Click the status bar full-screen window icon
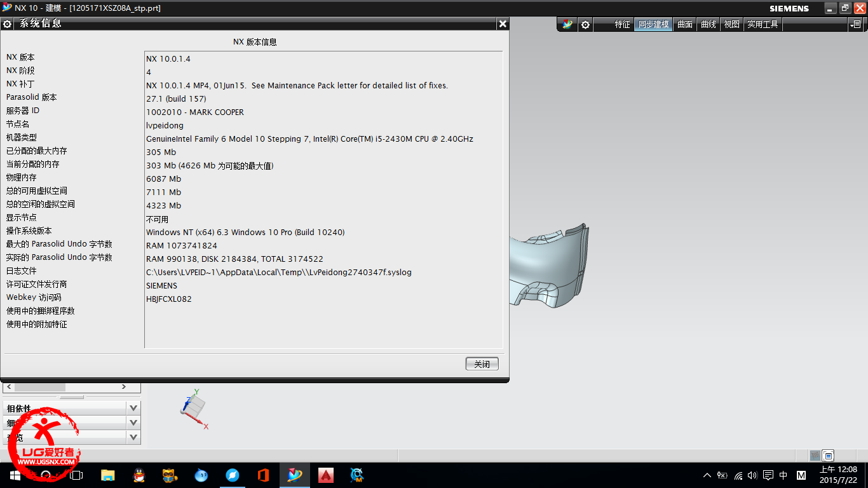Screen dimensions: 868x488 [828, 456]
